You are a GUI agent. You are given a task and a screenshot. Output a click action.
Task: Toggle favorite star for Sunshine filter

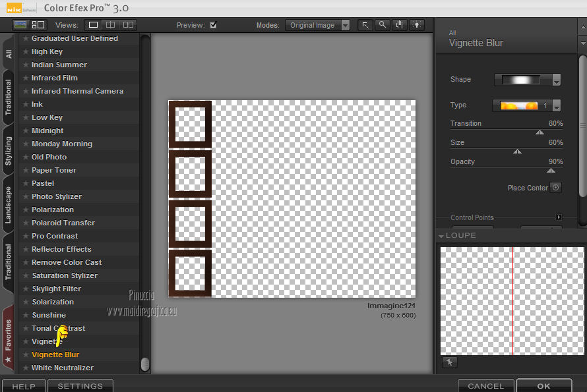coord(26,315)
